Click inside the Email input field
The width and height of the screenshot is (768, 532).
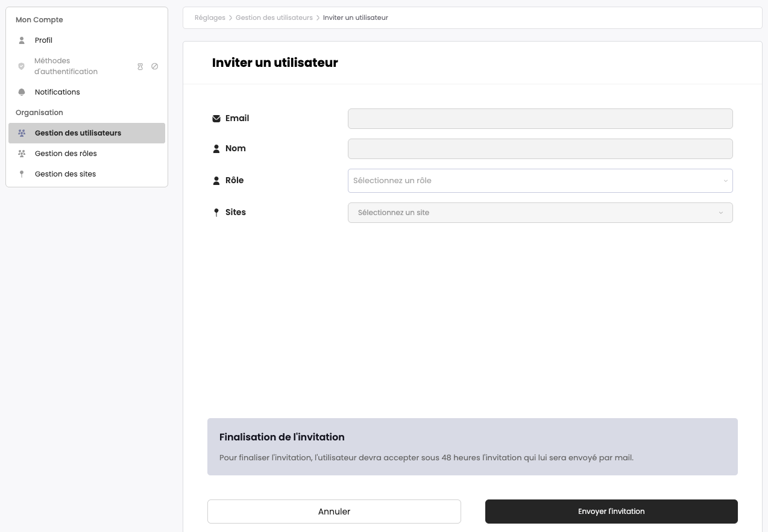[x=540, y=119]
